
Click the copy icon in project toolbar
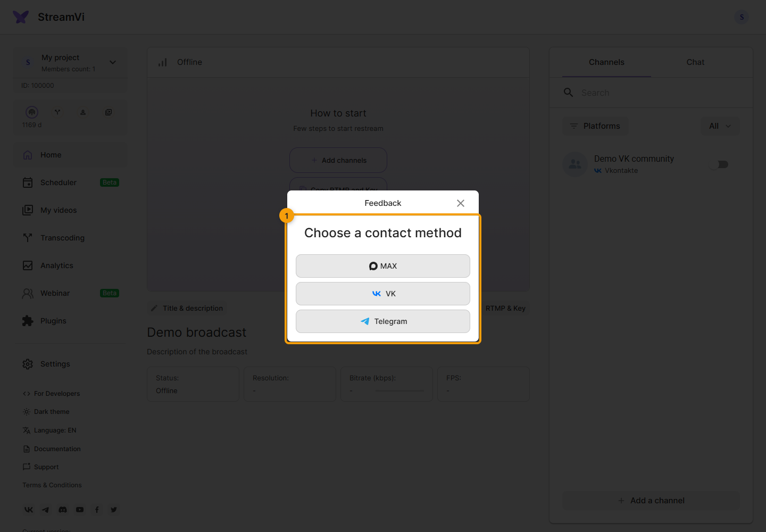[109, 112]
